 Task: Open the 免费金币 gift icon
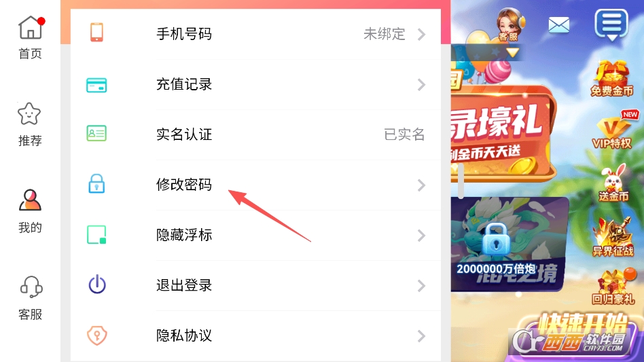pyautogui.click(x=612, y=78)
